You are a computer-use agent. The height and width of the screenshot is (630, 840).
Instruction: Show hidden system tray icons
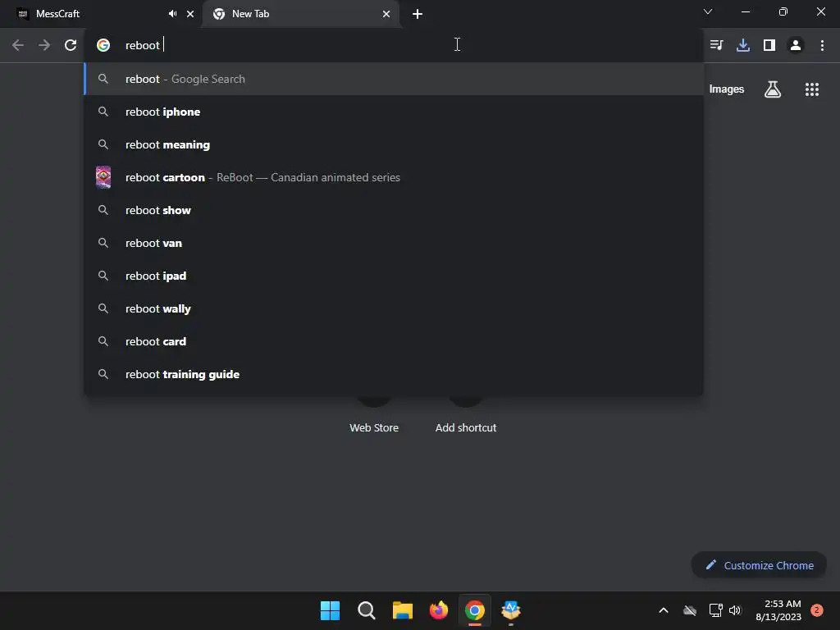pyautogui.click(x=663, y=610)
